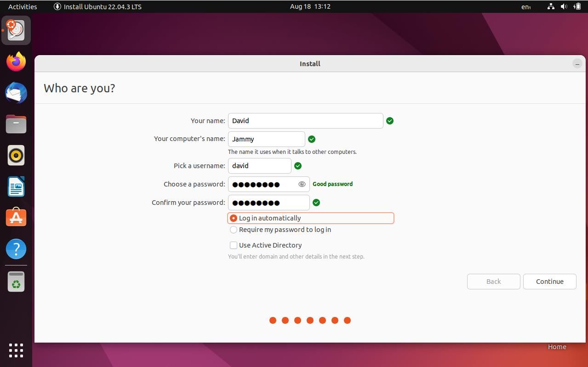
Task: Open the keyboard layout indicator menu
Action: coord(525,6)
